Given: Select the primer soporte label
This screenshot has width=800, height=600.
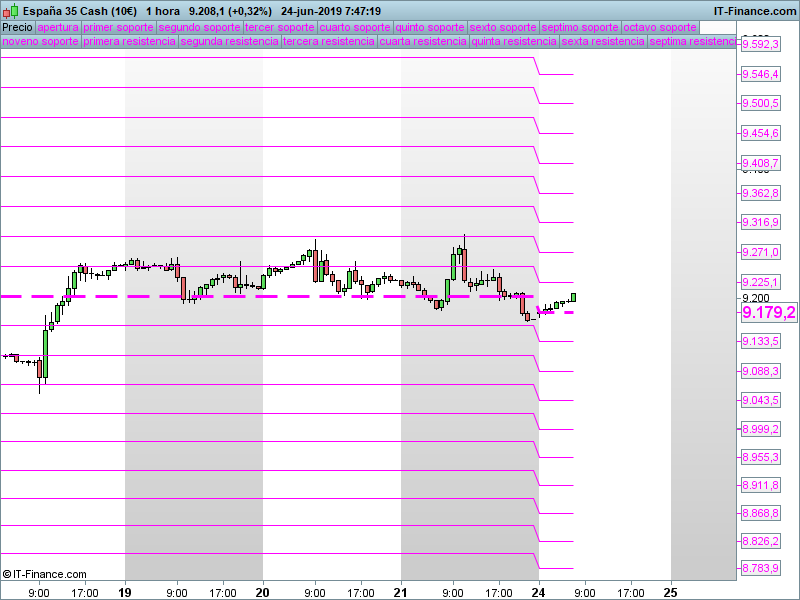Looking at the screenshot, I should [x=118, y=27].
